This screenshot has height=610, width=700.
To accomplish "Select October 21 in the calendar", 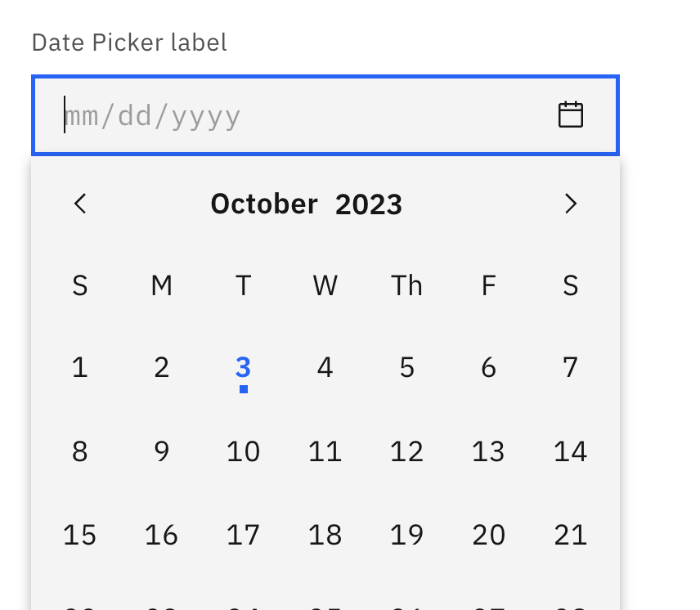I will pos(570,535).
